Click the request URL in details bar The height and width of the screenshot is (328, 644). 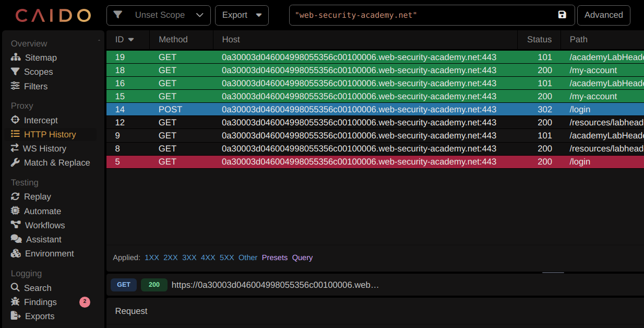(x=275, y=285)
